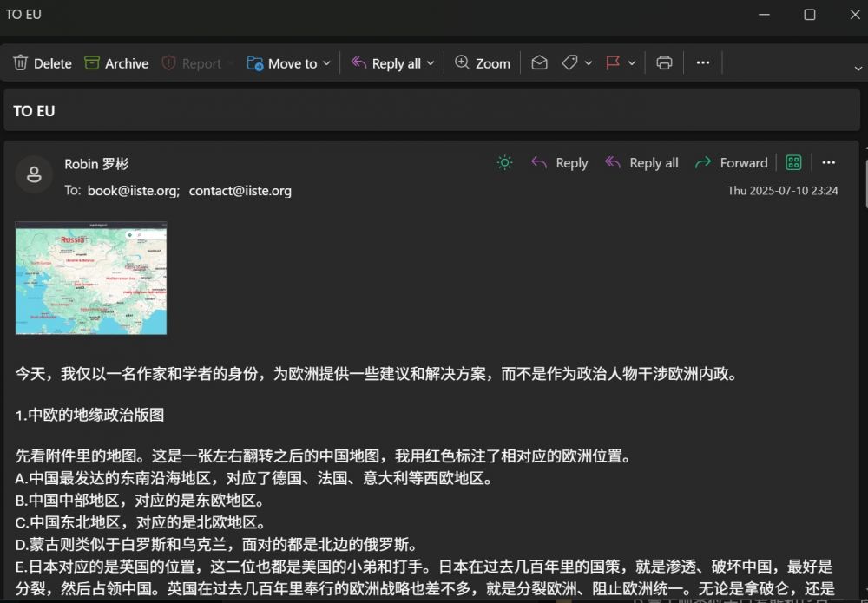The height and width of the screenshot is (603, 868).
Task: Click Reply in the message header
Action: 559,162
